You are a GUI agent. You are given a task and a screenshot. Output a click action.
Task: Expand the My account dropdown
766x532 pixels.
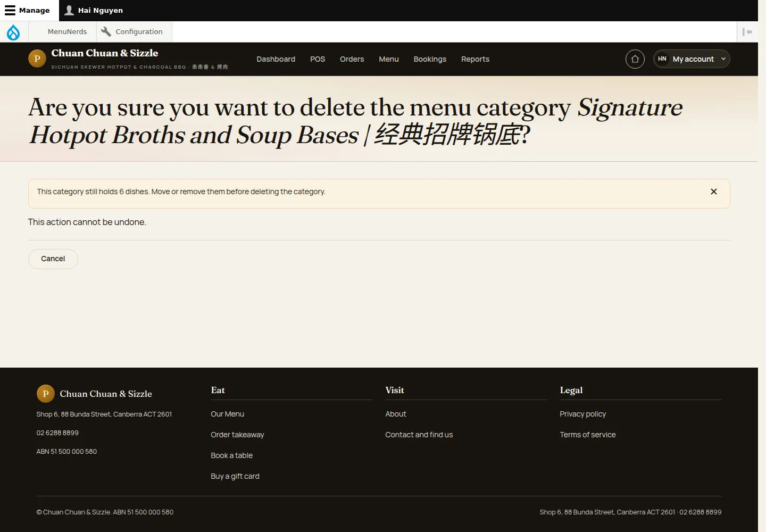[692, 59]
